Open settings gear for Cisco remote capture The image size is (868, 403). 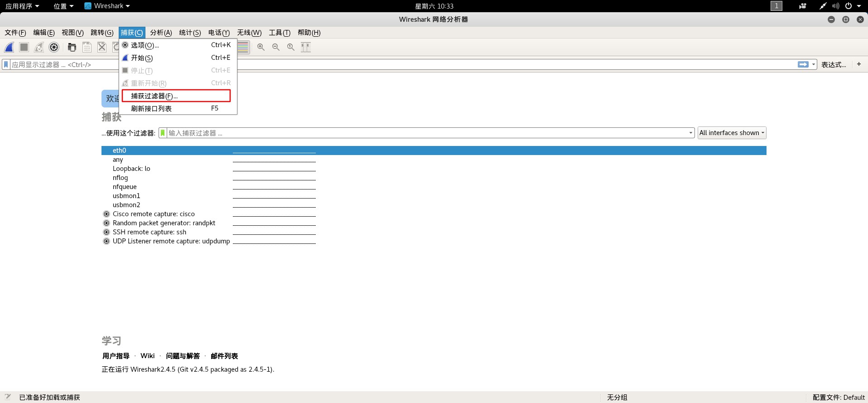coord(106,214)
